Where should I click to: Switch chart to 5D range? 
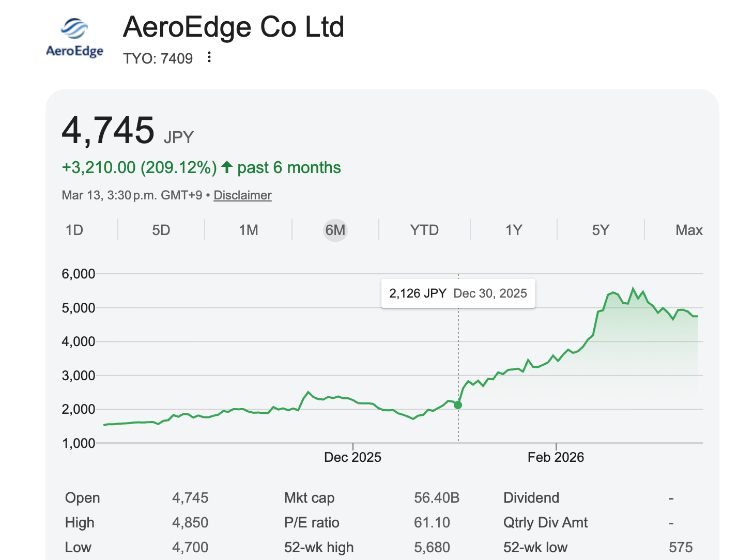(161, 230)
